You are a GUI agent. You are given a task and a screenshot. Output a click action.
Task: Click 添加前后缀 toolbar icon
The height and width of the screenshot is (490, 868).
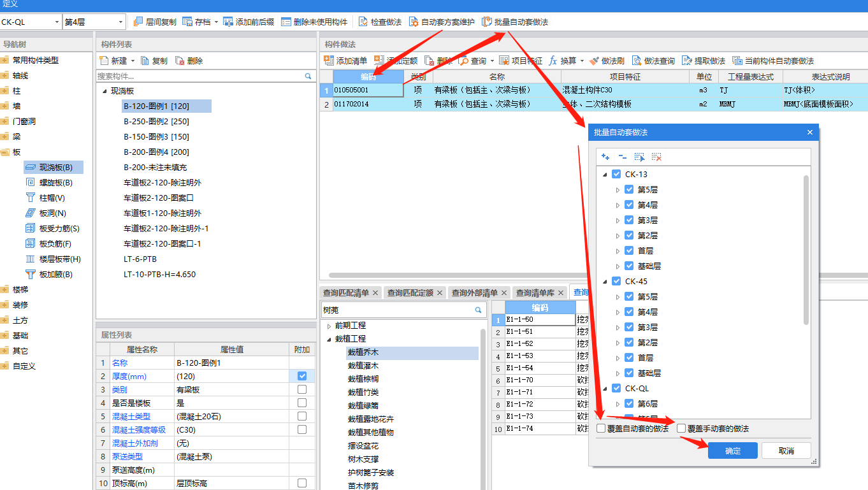click(228, 22)
